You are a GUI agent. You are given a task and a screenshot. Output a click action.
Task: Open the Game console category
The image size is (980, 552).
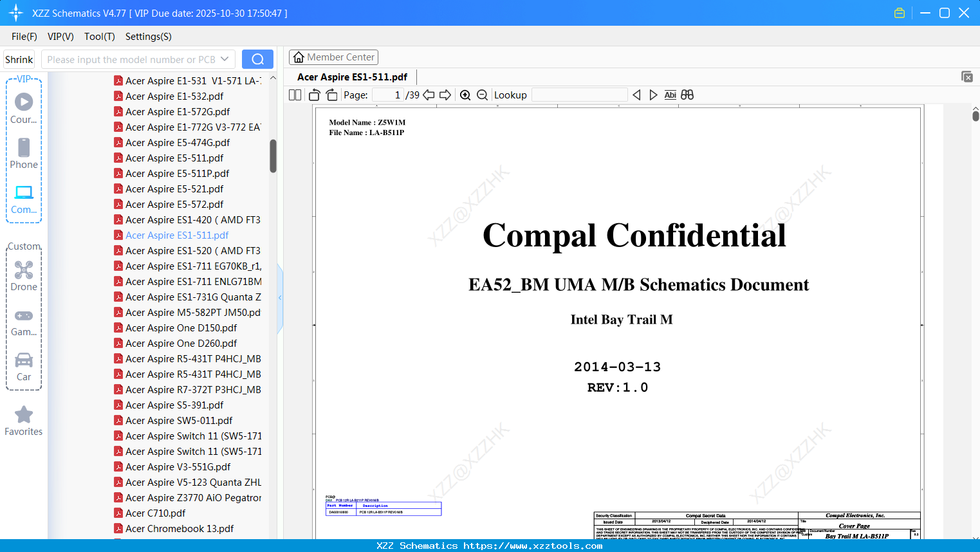pos(24,322)
